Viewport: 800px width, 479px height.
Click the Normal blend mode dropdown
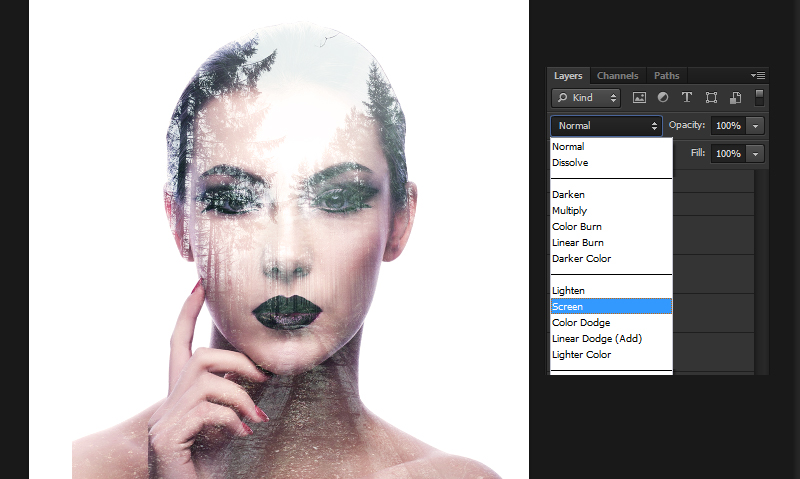(x=606, y=126)
